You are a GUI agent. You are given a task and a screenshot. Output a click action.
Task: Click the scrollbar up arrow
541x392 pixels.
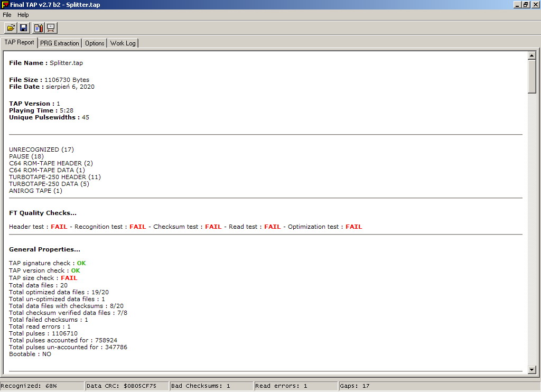tap(532, 55)
